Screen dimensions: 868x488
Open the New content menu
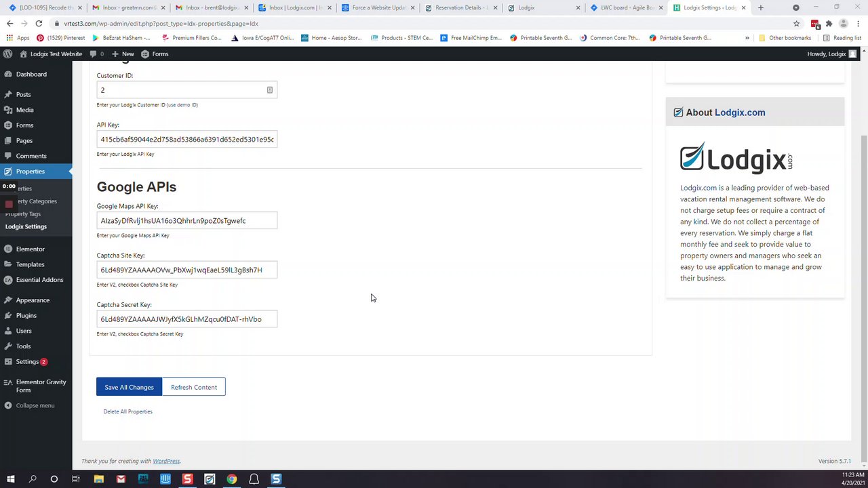pyautogui.click(x=123, y=54)
